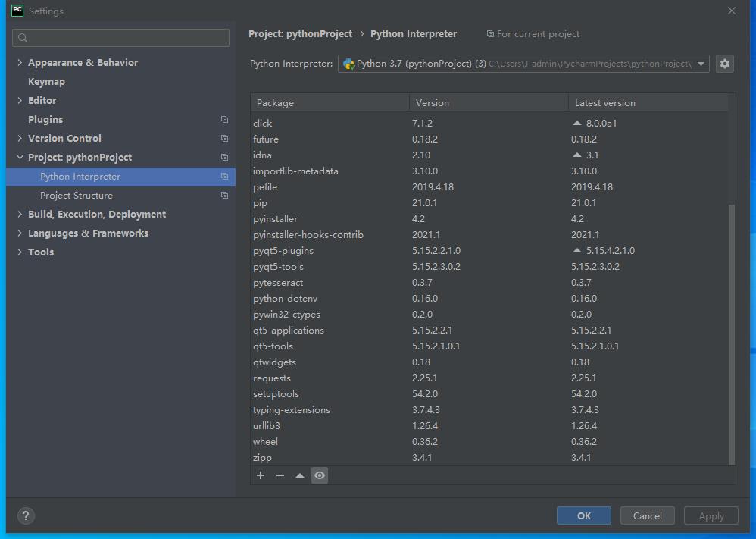Select the future package row
This screenshot has height=539, width=756.
click(x=489, y=139)
